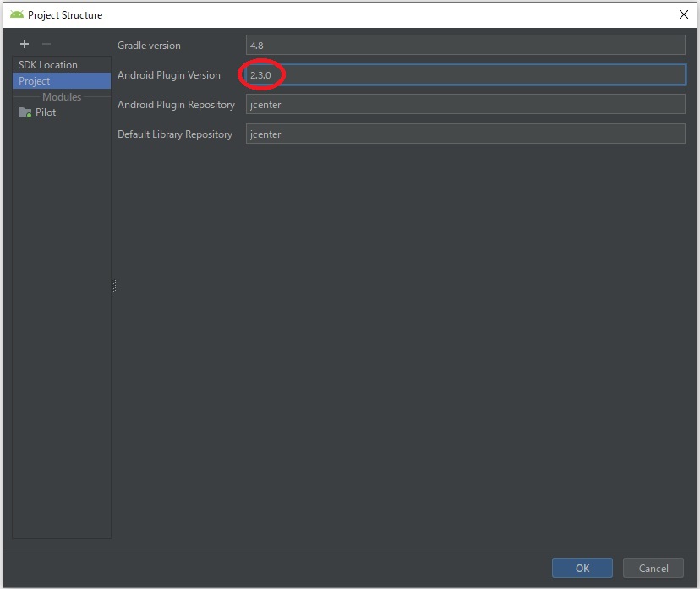Open the Pilot module name in list

46,112
